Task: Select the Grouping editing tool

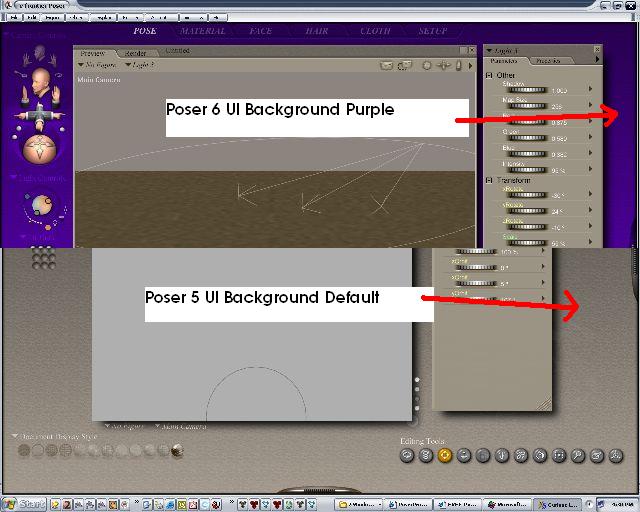Action: (x=559, y=455)
